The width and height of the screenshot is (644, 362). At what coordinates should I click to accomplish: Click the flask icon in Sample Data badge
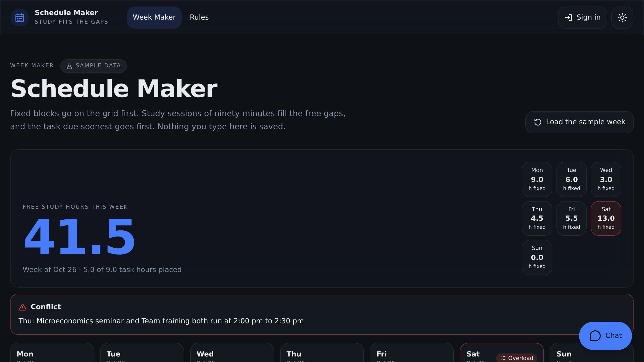click(x=69, y=66)
